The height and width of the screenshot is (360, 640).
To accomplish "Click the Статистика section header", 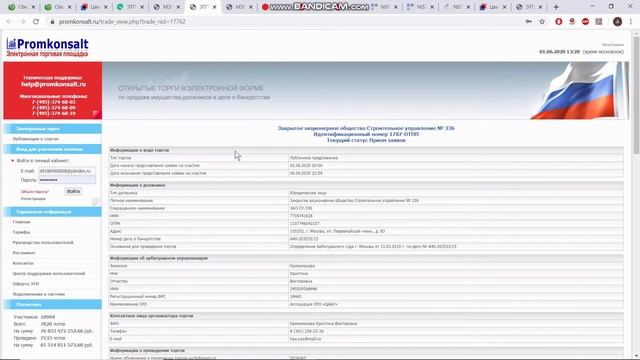I will [53, 304].
